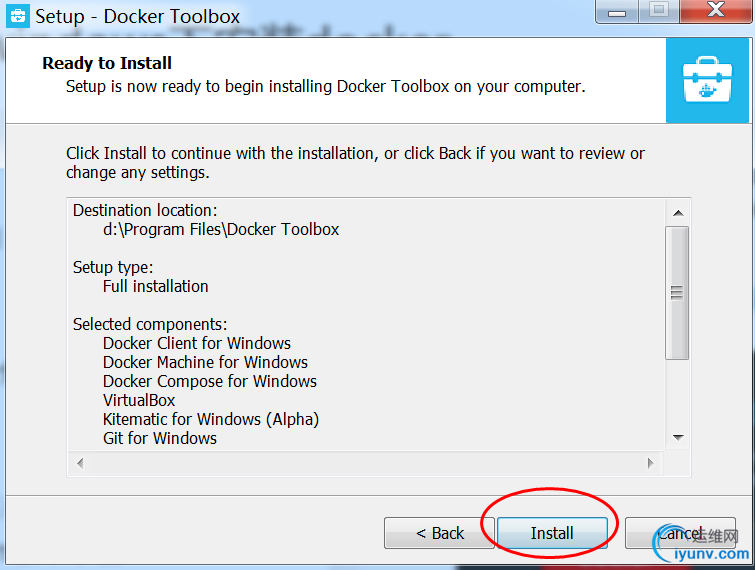Click the horizontal scrollbar right arrow
The image size is (755, 570).
click(x=651, y=463)
